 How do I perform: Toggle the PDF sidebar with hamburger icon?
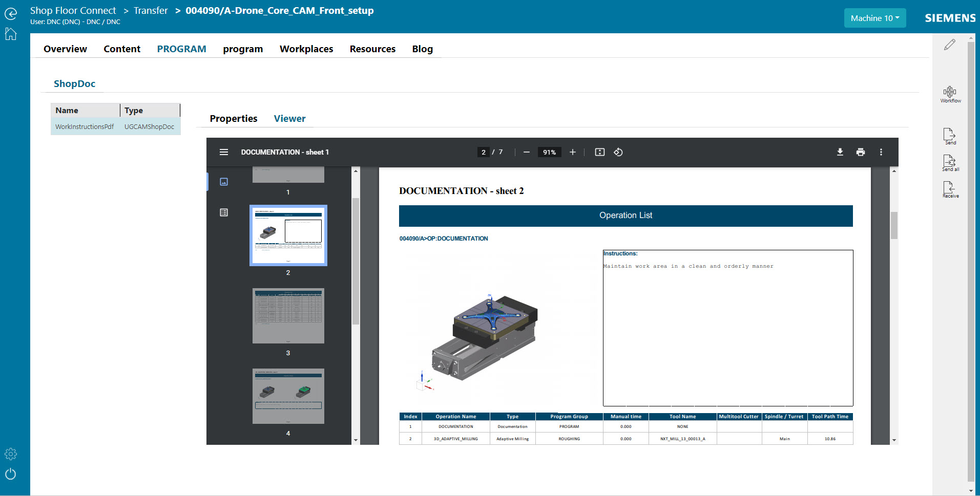(224, 152)
